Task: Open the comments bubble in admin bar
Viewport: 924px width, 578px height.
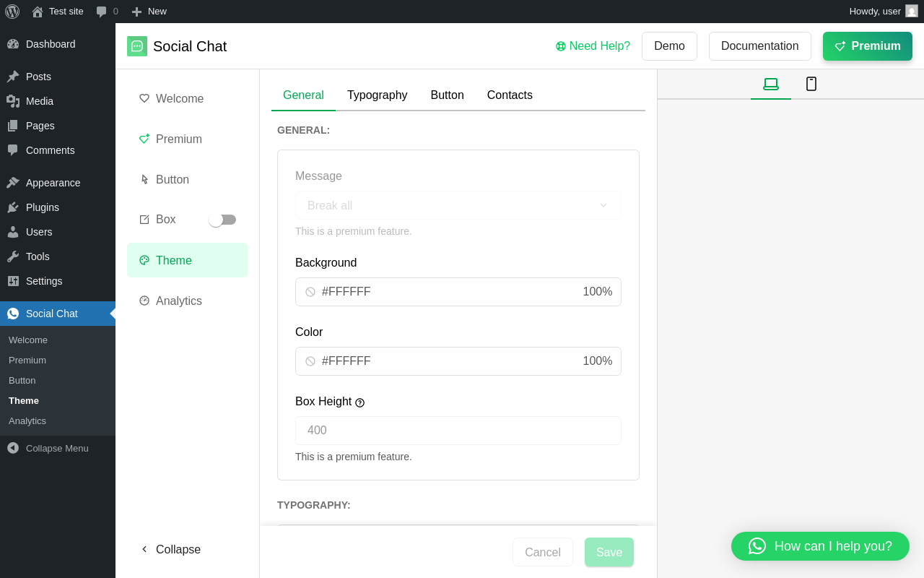Action: coord(102,12)
